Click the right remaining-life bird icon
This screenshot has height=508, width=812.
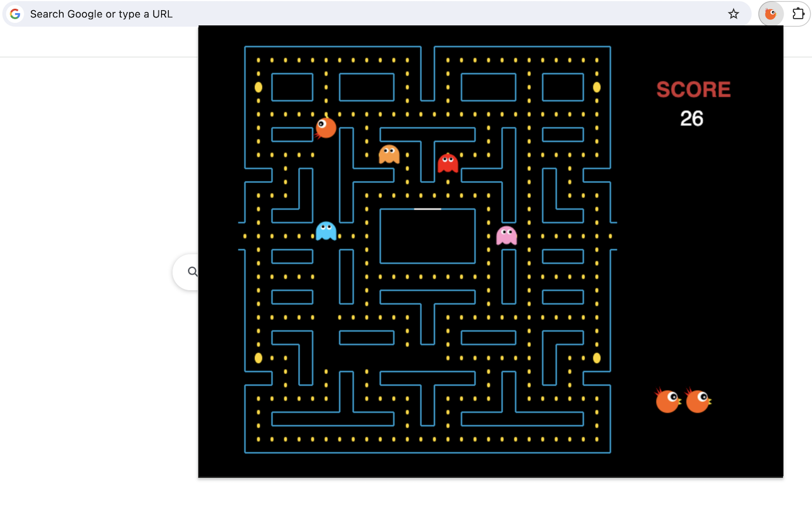(x=698, y=399)
